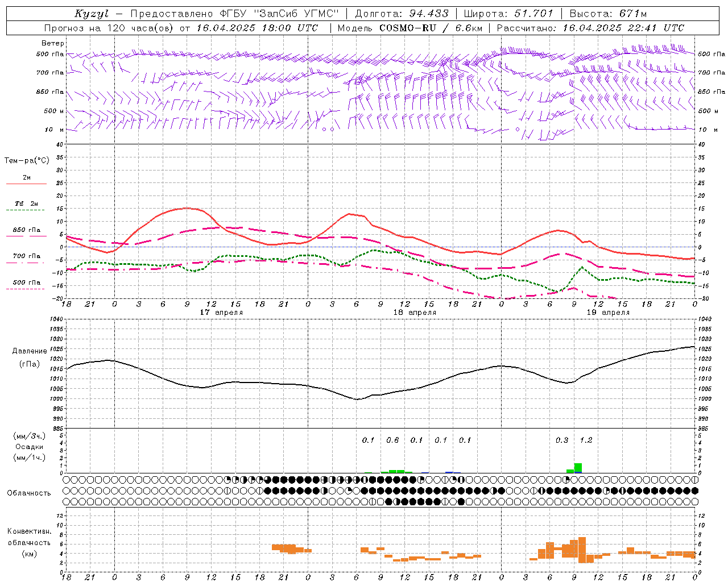Click the station name "Kyzyl" in header

(92, 14)
